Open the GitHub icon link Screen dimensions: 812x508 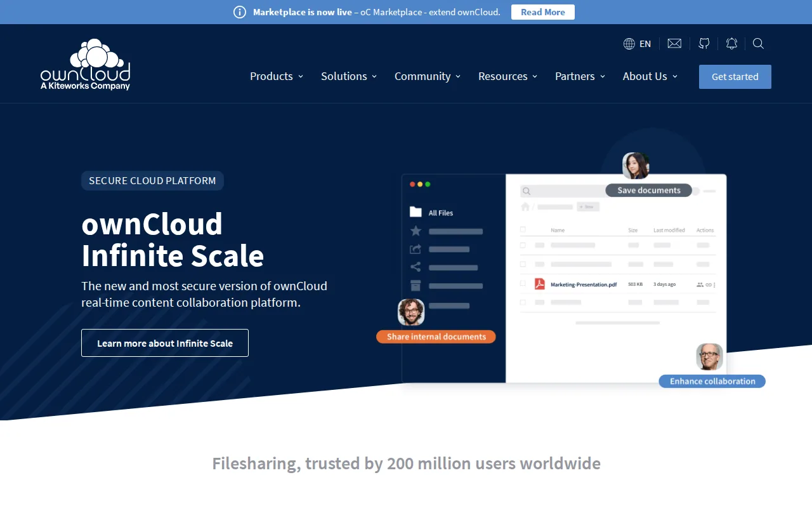coord(704,43)
